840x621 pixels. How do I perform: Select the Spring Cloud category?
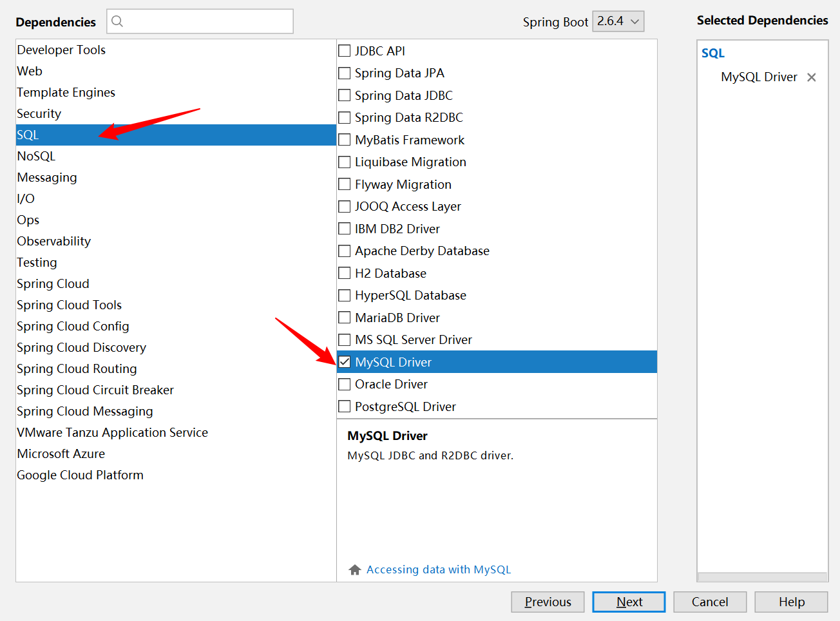coord(176,283)
